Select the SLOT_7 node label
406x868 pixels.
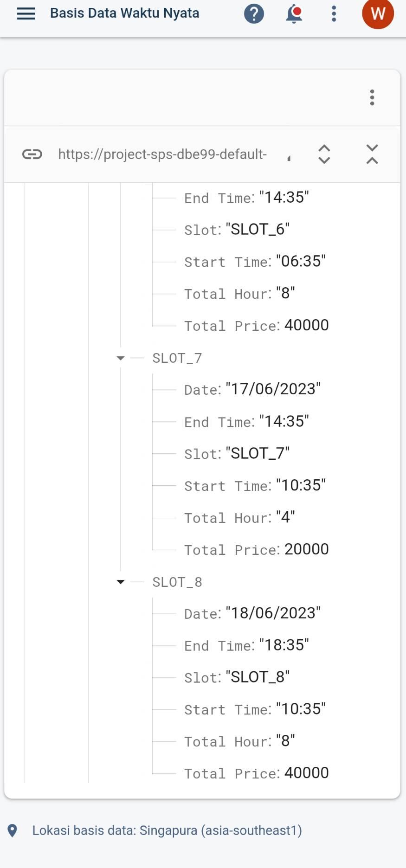(x=177, y=358)
